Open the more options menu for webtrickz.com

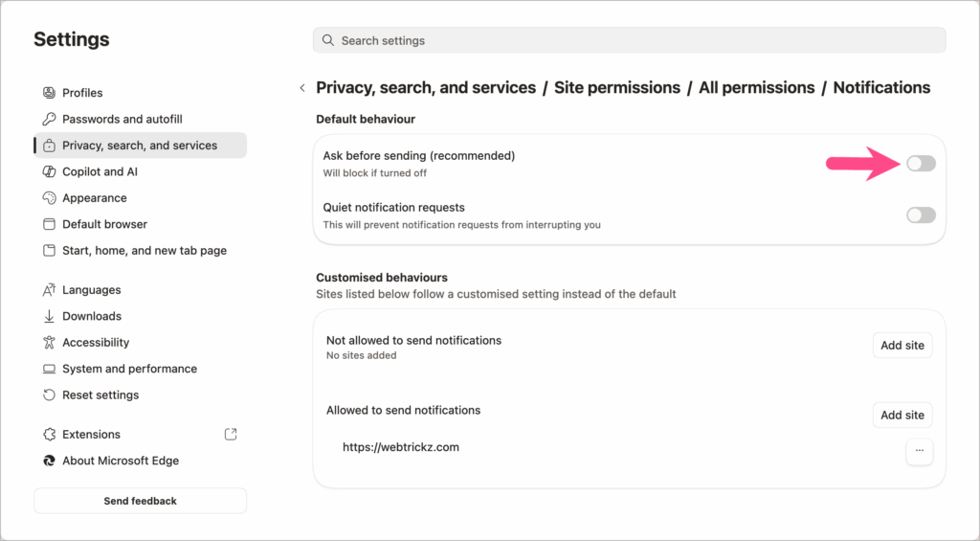coord(920,451)
